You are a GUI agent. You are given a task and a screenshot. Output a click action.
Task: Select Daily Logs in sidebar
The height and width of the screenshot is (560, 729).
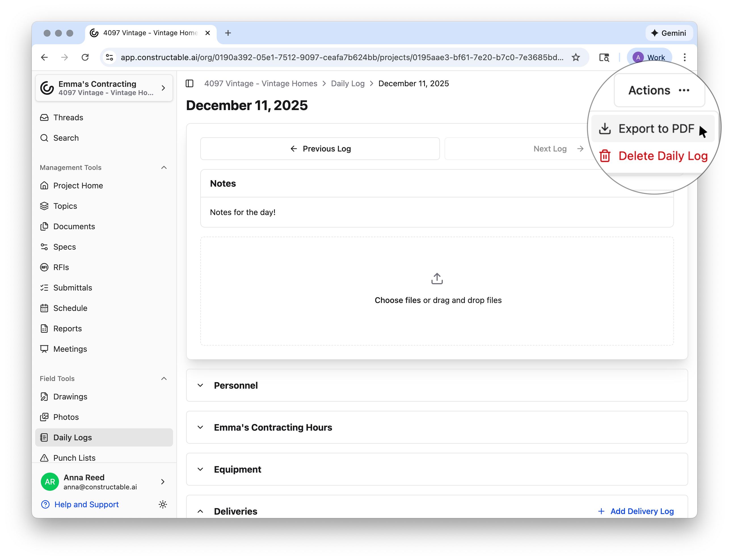(104, 437)
